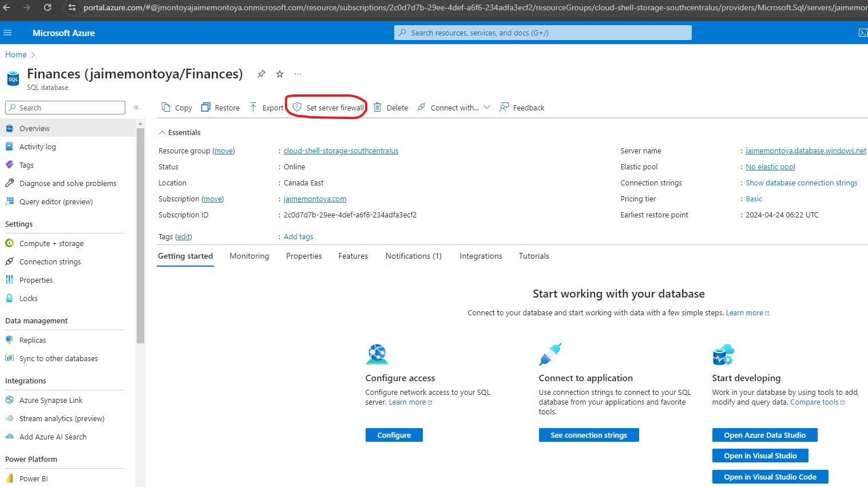This screenshot has height=487, width=868.
Task: Switch to the Monitoring tab
Action: [249, 256]
